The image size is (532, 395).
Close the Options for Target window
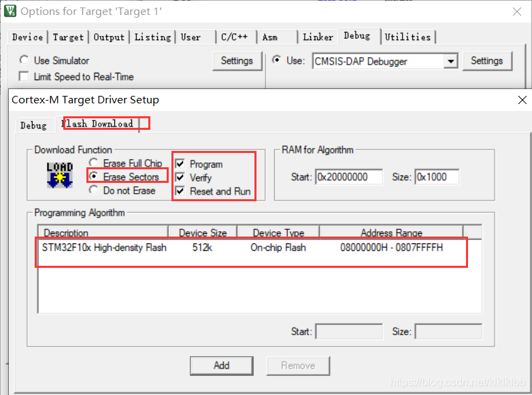pos(517,12)
